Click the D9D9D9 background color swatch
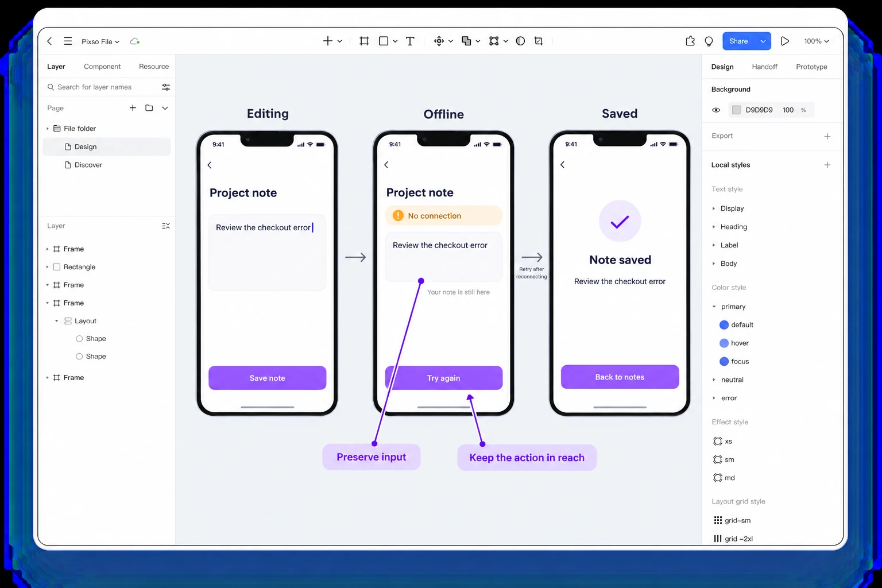Image resolution: width=882 pixels, height=588 pixels. 736,110
